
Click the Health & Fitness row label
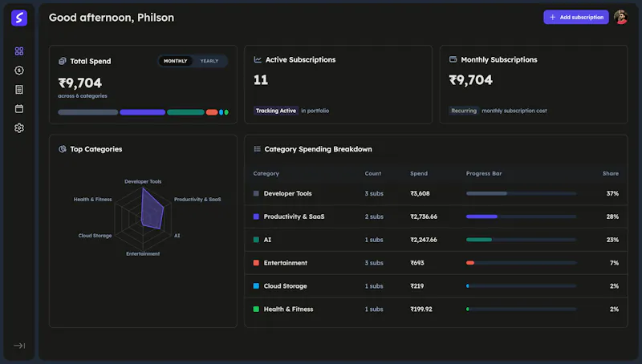pos(288,309)
